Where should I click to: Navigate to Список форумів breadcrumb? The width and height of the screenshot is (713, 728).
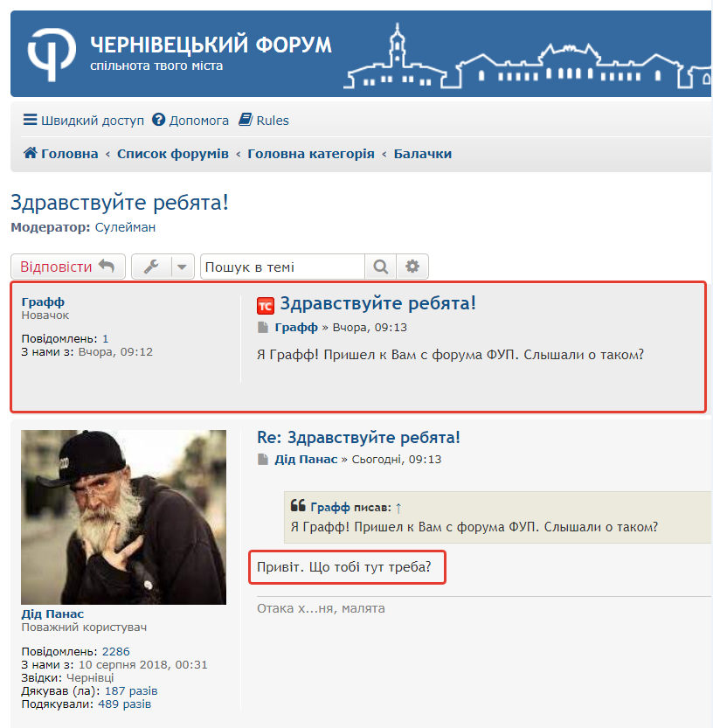(173, 154)
